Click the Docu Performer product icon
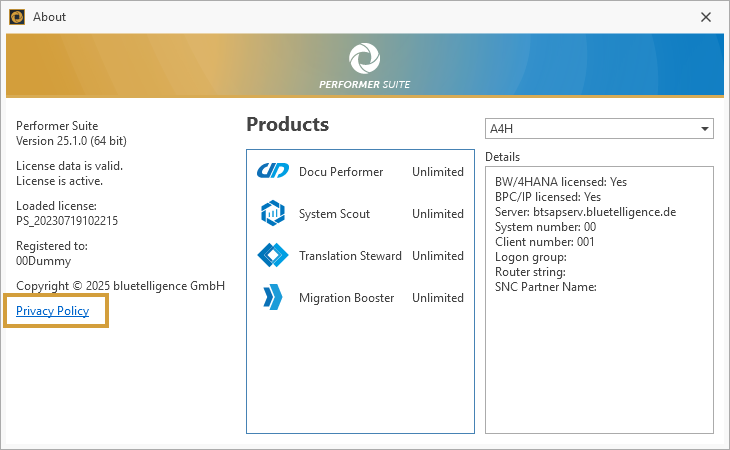Image resolution: width=730 pixels, height=450 pixels. click(x=273, y=172)
